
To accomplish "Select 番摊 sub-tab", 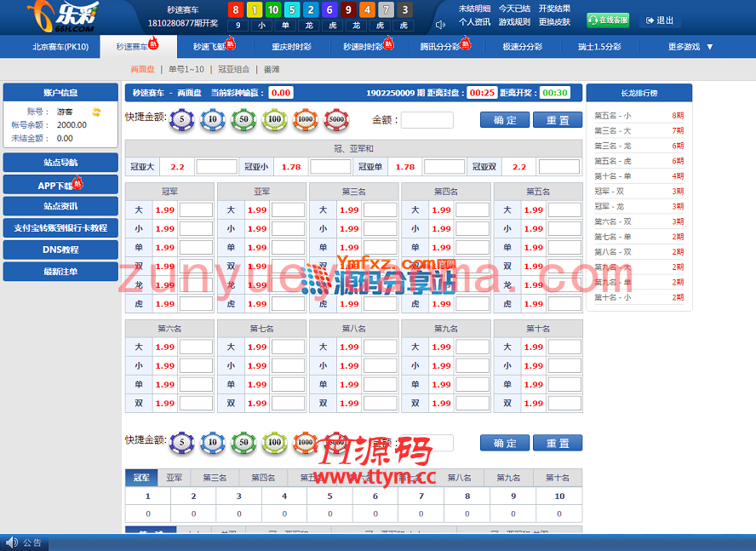I will 272,70.
